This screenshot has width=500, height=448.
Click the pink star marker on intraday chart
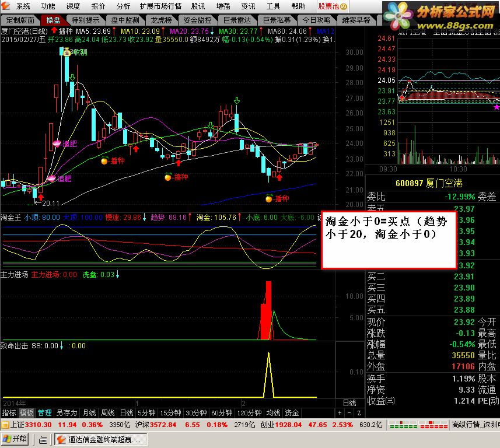click(496, 107)
